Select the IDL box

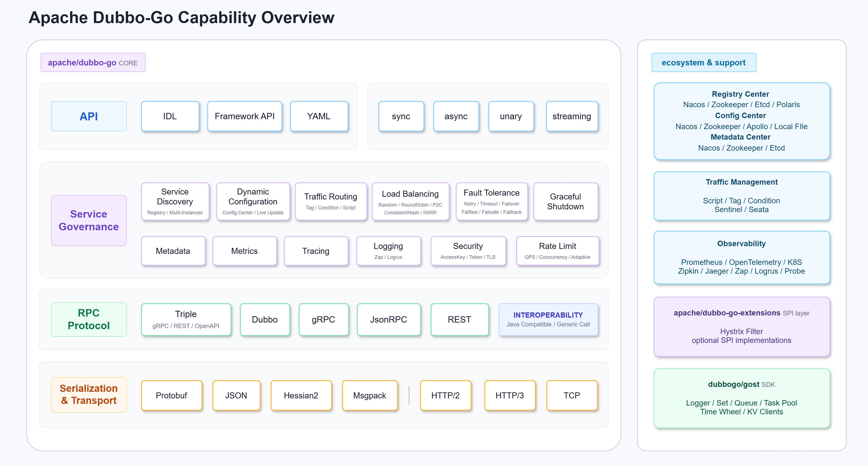click(170, 116)
